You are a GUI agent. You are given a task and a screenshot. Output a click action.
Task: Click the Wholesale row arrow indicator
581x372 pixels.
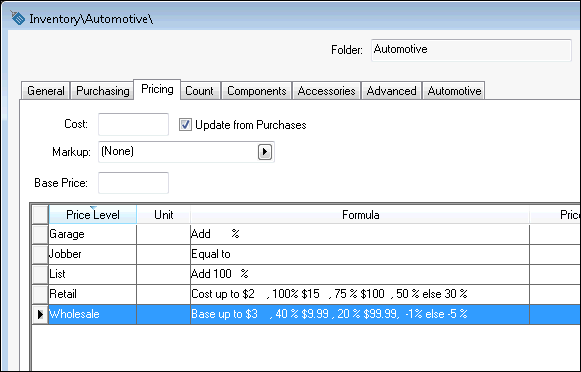(x=40, y=314)
